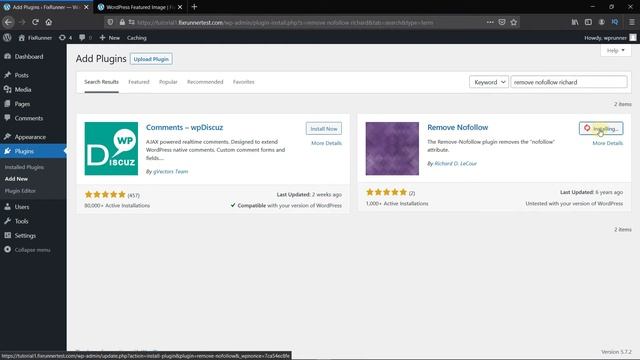Click the Remove Nofollow purple thumbnail
The width and height of the screenshot is (640, 360).
point(392,149)
